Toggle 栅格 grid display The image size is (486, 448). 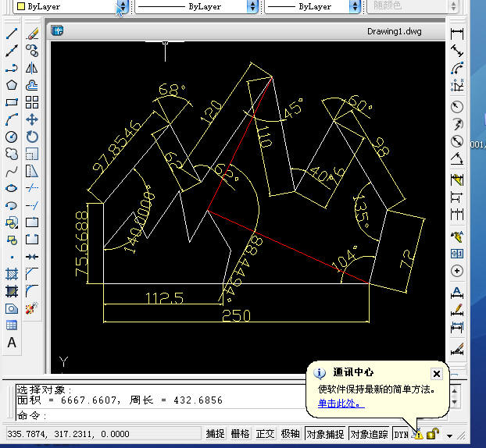click(240, 434)
